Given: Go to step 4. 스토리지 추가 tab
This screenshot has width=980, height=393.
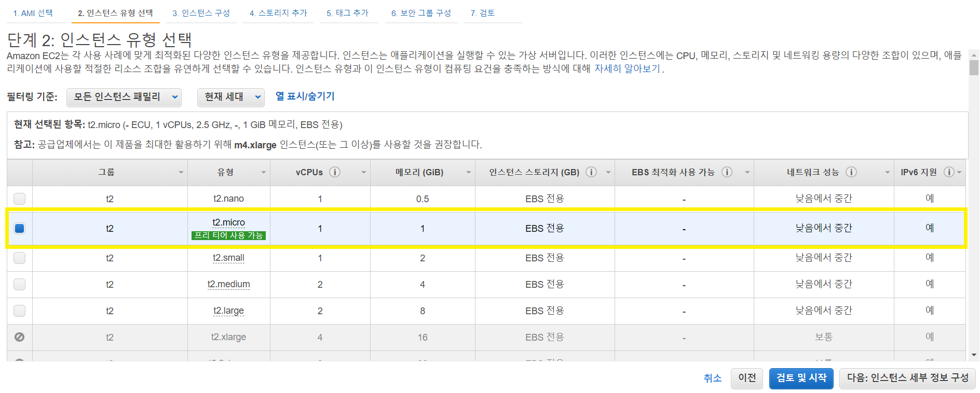Looking at the screenshot, I should 278,13.
